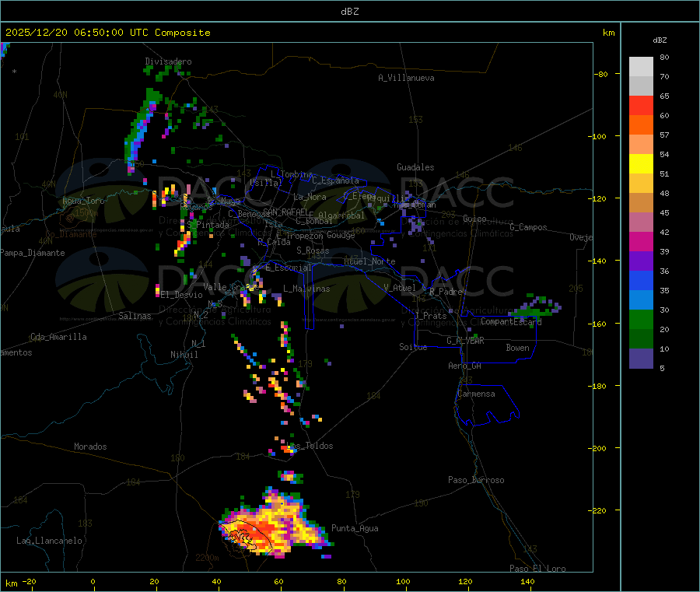Click the Bowen map label
700x592 pixels.
518,348
